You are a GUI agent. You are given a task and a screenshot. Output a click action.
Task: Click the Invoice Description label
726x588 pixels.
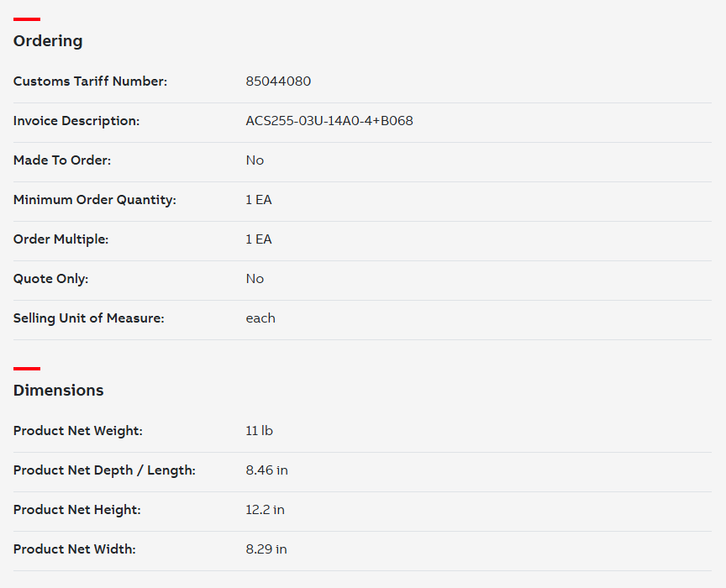76,121
